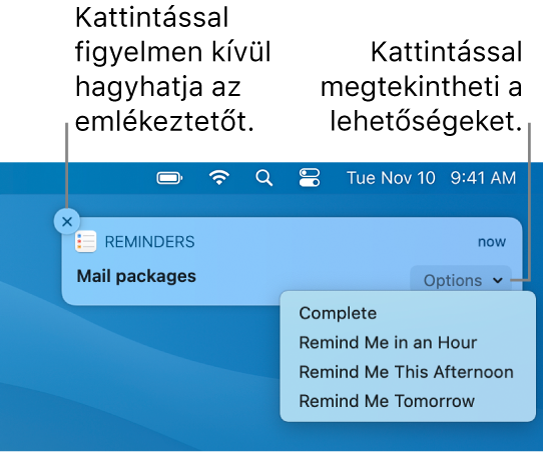Click the Options button text
The height and width of the screenshot is (452, 543).
click(x=453, y=280)
